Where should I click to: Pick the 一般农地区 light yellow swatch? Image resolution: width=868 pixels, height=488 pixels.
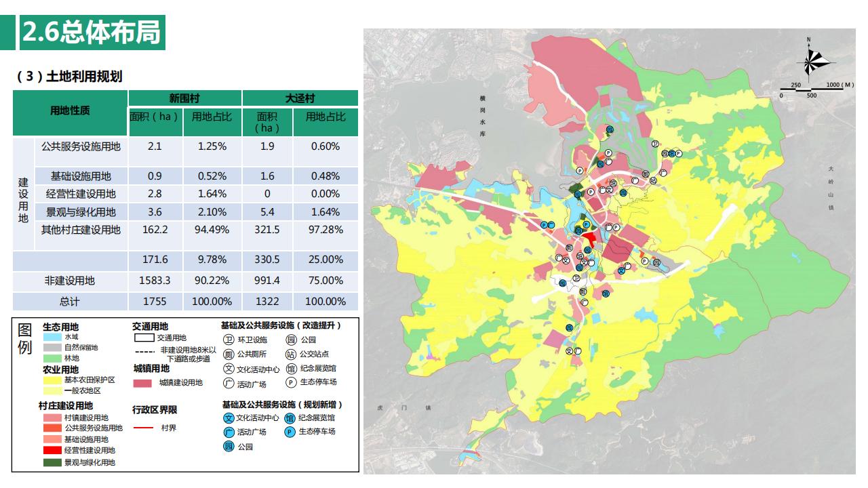(x=52, y=390)
